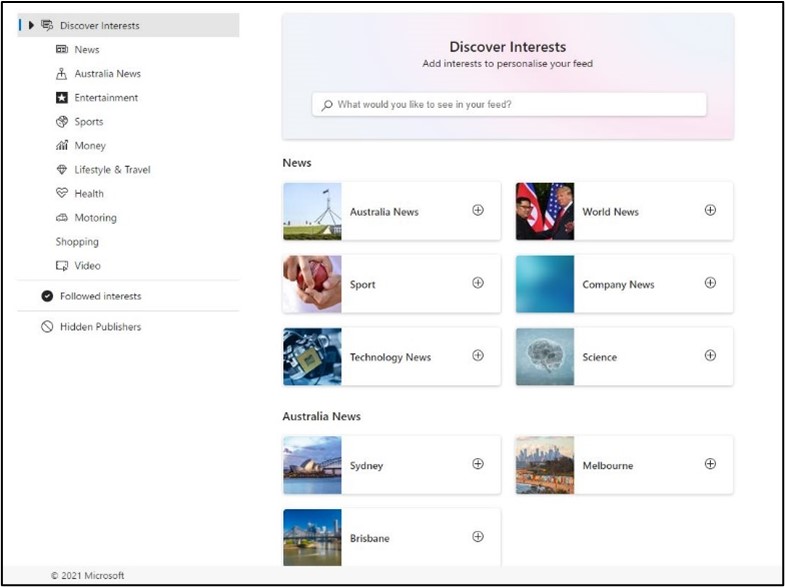785x587 pixels.
Task: Open Australia News category in sidebar
Action: [x=108, y=74]
